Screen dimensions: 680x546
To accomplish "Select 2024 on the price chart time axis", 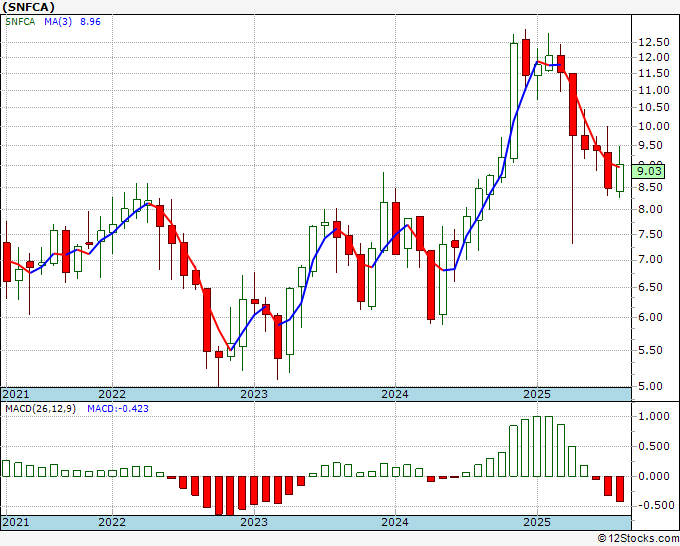I will coord(395,394).
